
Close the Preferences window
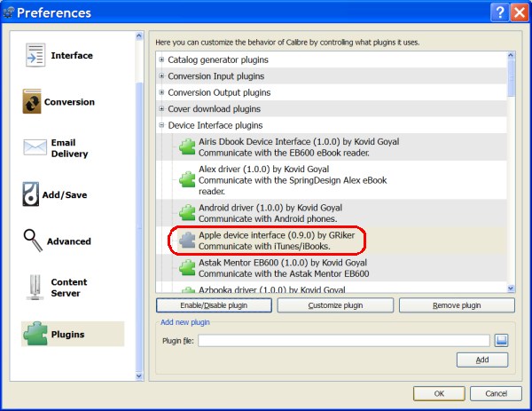520,12
